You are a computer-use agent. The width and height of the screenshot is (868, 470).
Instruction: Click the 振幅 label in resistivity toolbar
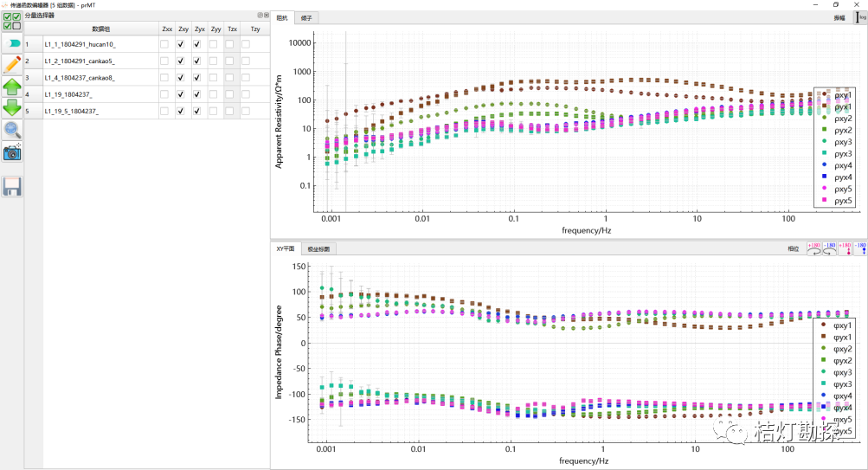click(x=839, y=17)
